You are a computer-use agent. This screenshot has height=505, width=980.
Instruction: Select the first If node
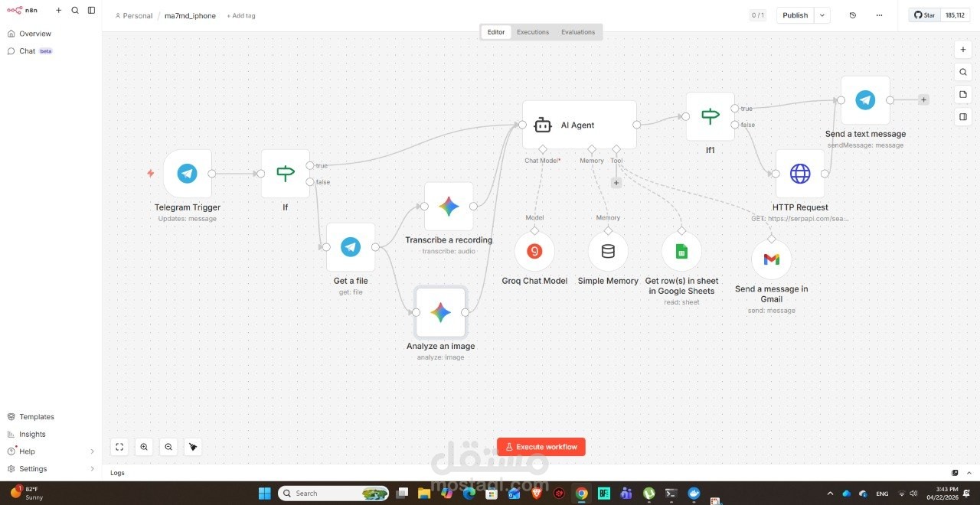286,174
